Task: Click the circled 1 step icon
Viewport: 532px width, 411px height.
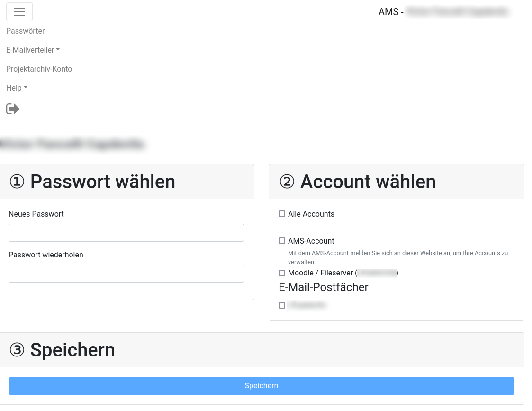Action: point(17,182)
